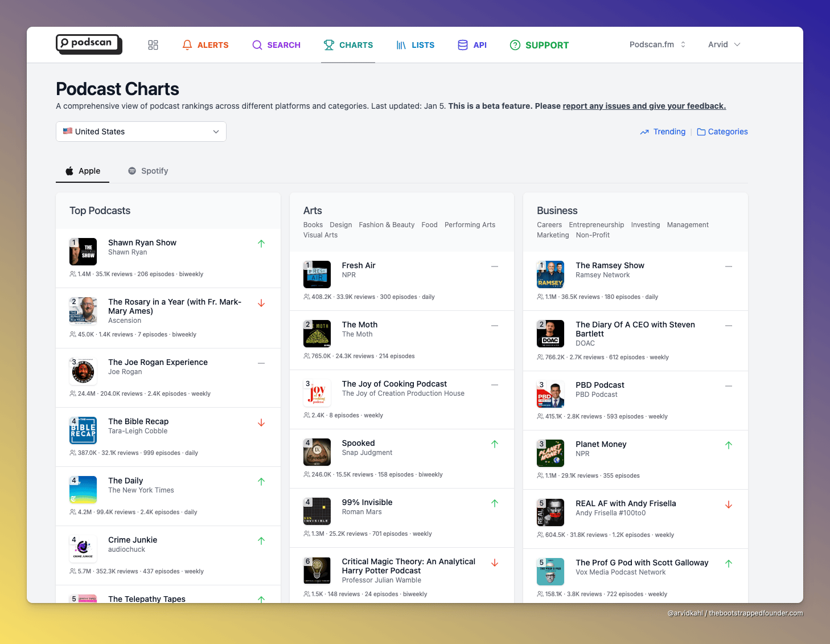Open The Diary Of A CEO title
This screenshot has height=644, width=830.
coord(635,329)
